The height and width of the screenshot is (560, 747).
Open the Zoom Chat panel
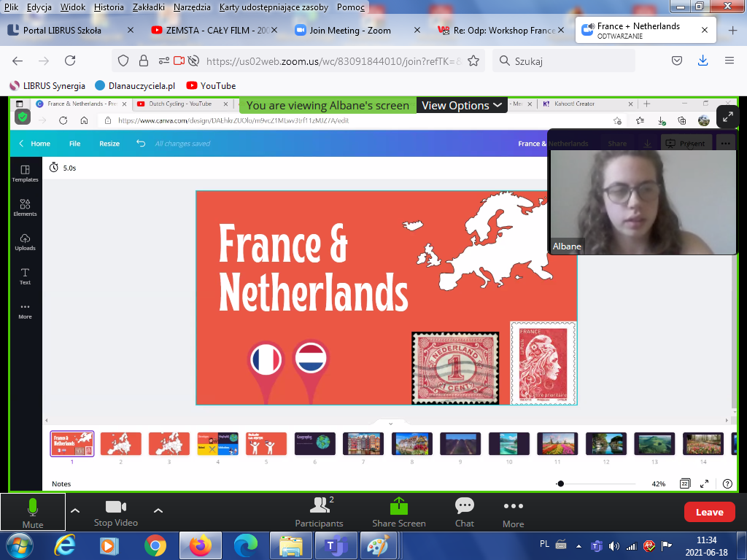pos(465,512)
